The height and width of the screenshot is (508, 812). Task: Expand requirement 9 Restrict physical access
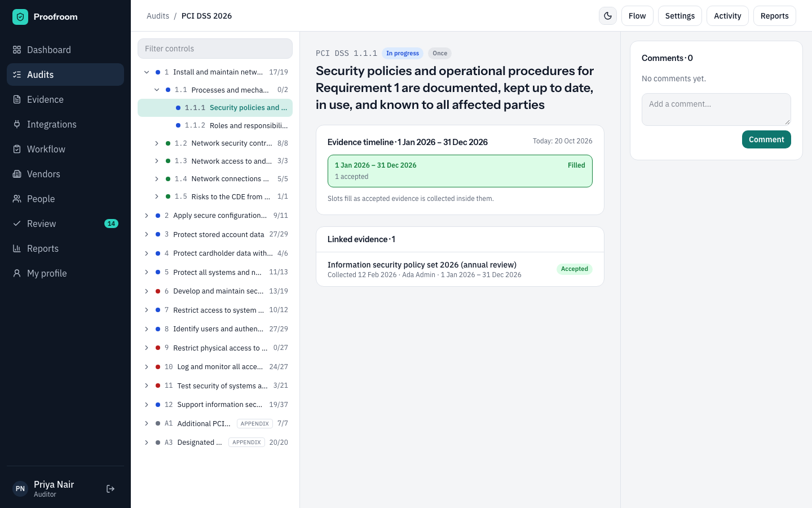pos(147,348)
